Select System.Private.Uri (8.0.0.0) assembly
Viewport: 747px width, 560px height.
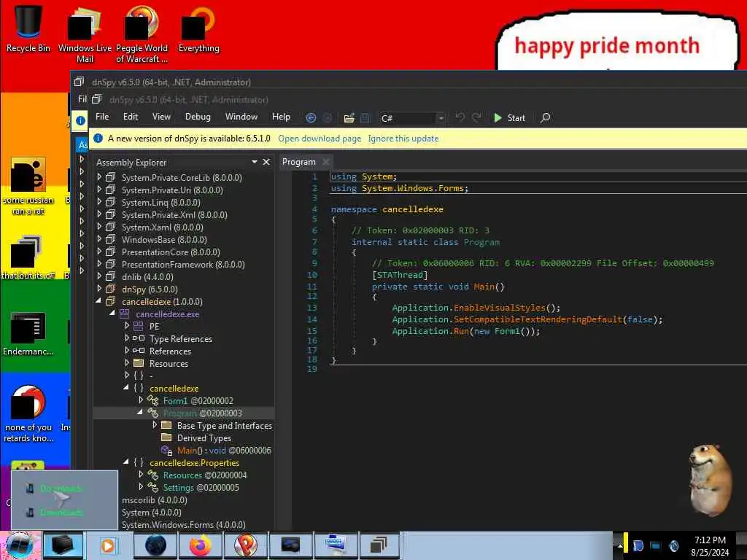click(172, 190)
